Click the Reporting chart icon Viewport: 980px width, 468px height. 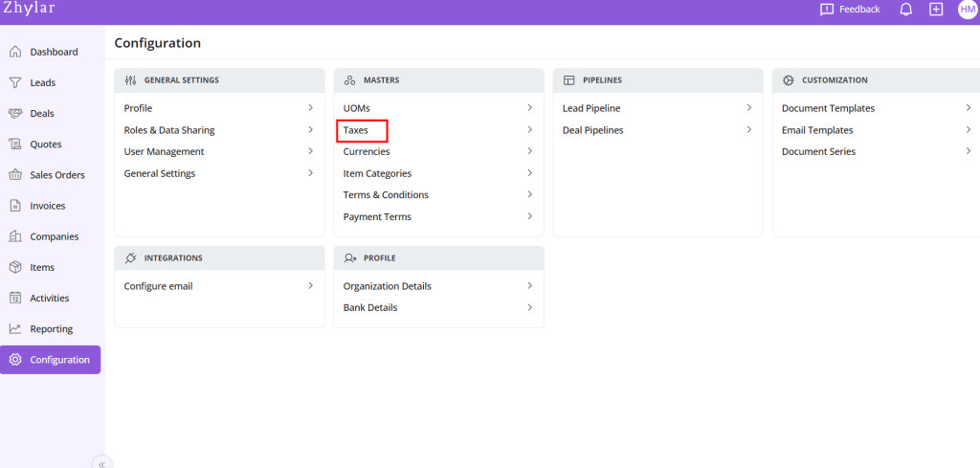[x=15, y=328]
